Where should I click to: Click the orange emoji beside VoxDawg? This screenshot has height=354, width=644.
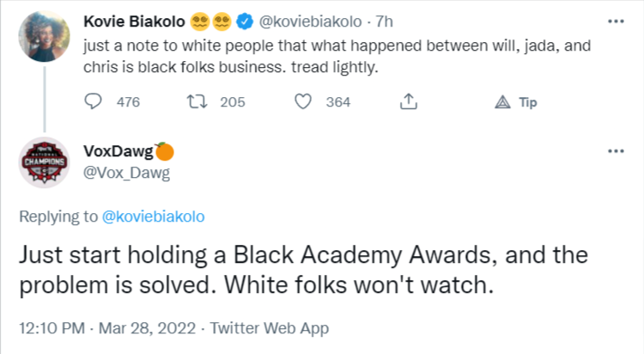(x=165, y=152)
